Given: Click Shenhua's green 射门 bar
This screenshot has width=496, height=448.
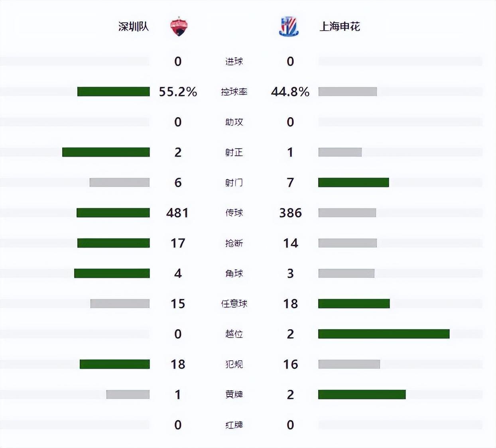Looking at the screenshot, I should pyautogui.click(x=353, y=183).
